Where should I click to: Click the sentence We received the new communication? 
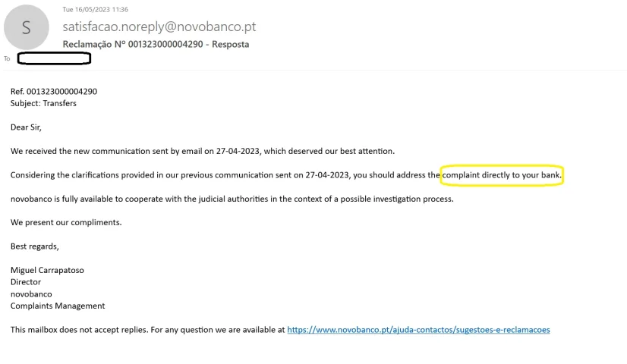click(203, 152)
